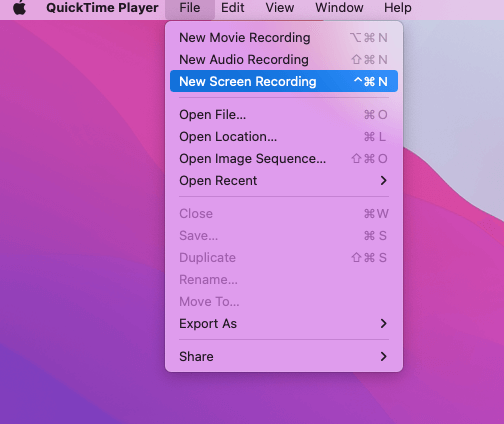
Task: Open the View menu
Action: tap(280, 8)
